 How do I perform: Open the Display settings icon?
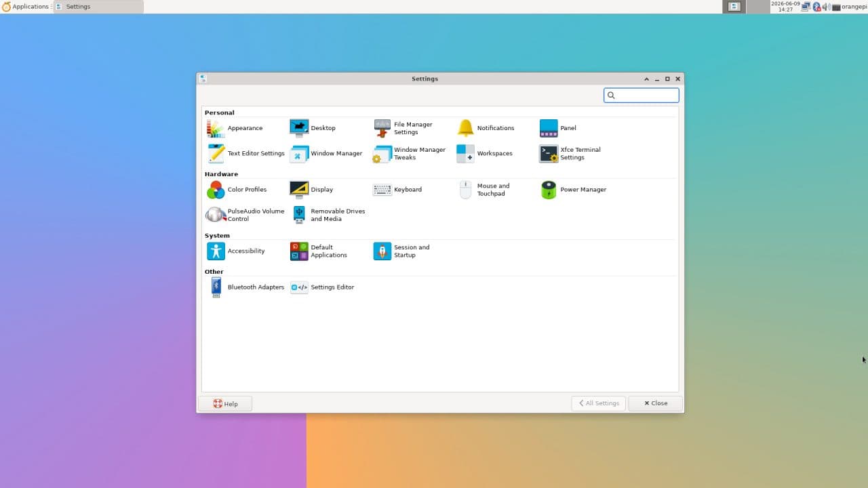point(299,190)
